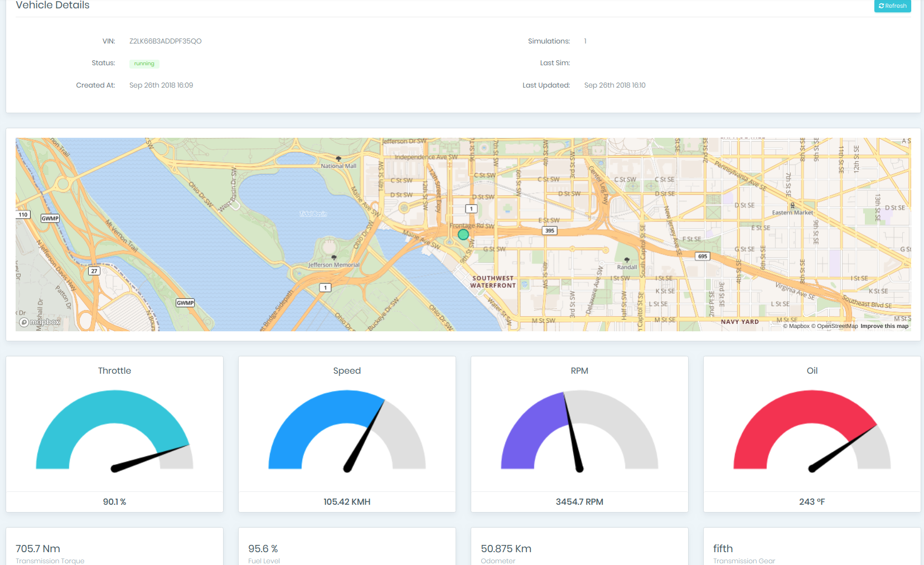Click the Eastern Market station icon
This screenshot has height=565, width=924.
point(792,206)
